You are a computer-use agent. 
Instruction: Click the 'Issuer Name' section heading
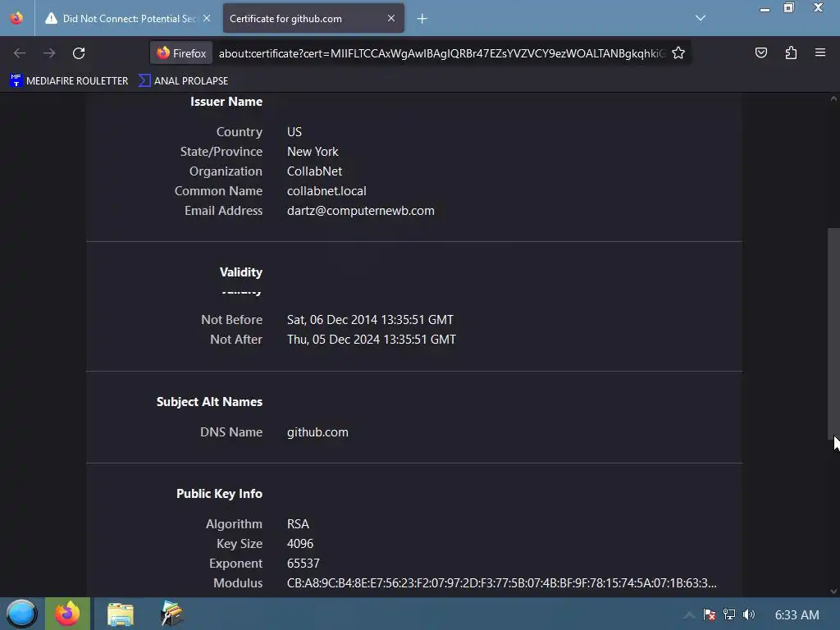click(x=226, y=102)
